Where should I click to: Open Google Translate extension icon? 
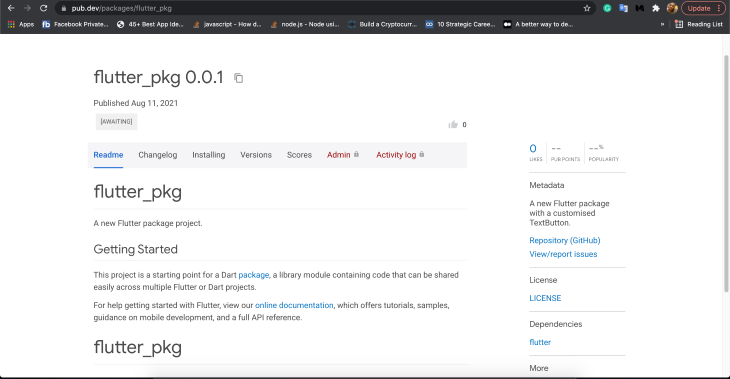[x=623, y=8]
